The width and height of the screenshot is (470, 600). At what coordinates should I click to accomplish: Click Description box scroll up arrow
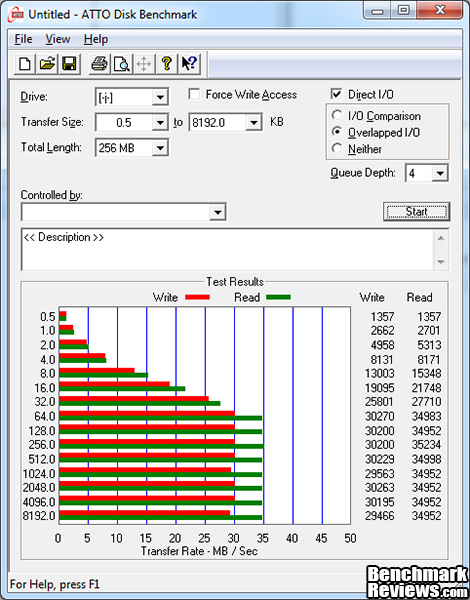pyautogui.click(x=441, y=238)
